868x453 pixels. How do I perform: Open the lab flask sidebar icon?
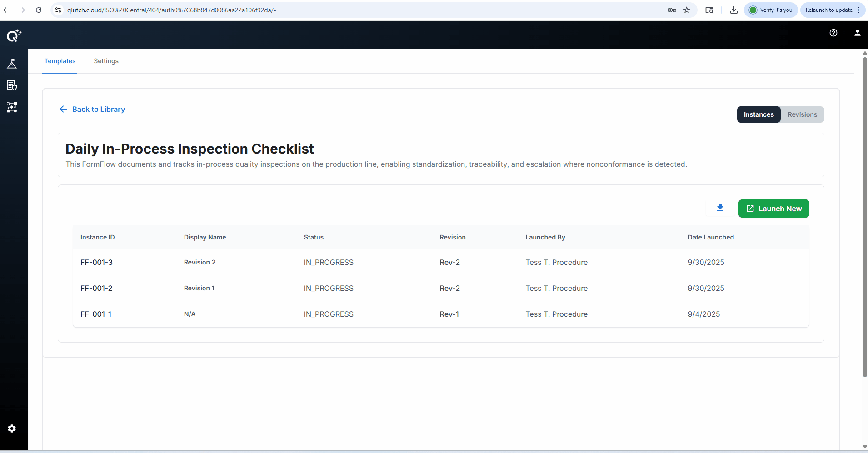tap(12, 64)
